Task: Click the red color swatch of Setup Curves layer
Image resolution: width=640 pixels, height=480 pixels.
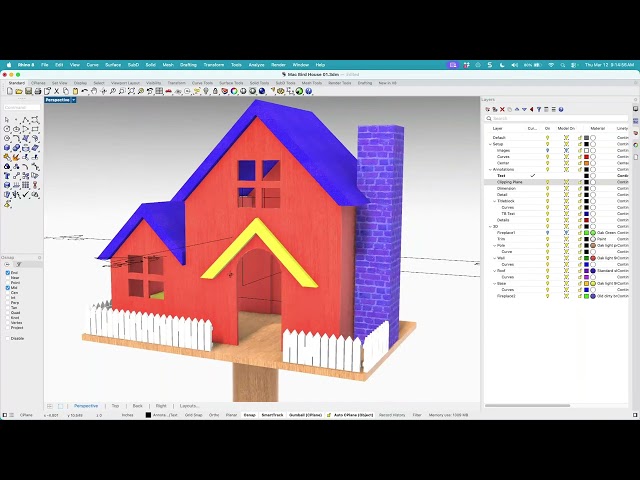Action: 587,157
